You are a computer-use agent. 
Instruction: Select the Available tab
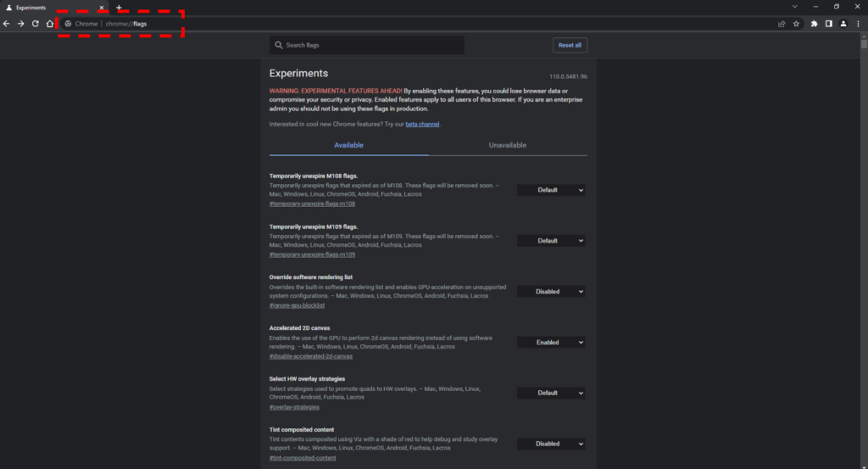pos(348,145)
